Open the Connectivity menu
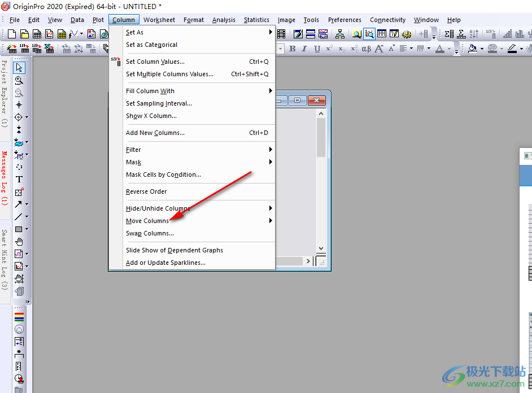 (387, 20)
